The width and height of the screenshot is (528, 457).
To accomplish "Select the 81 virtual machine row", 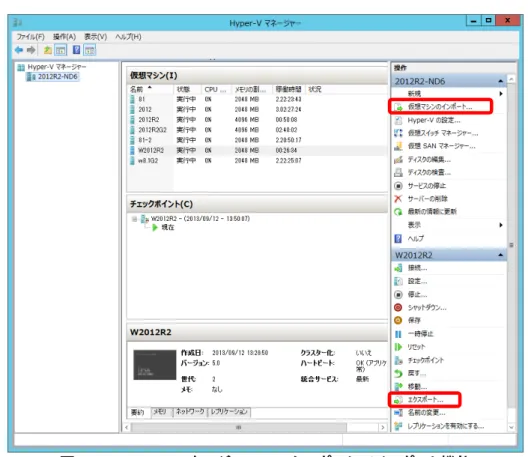I will pos(258,99).
